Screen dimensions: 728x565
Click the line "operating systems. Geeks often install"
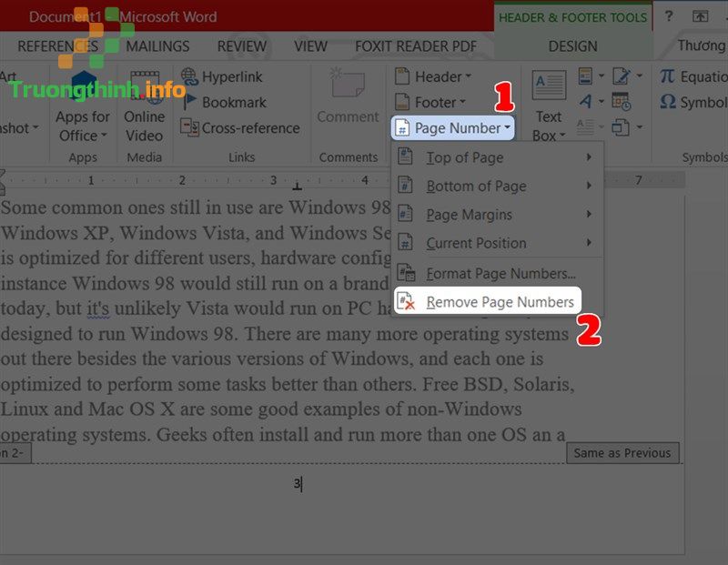[x=283, y=435]
